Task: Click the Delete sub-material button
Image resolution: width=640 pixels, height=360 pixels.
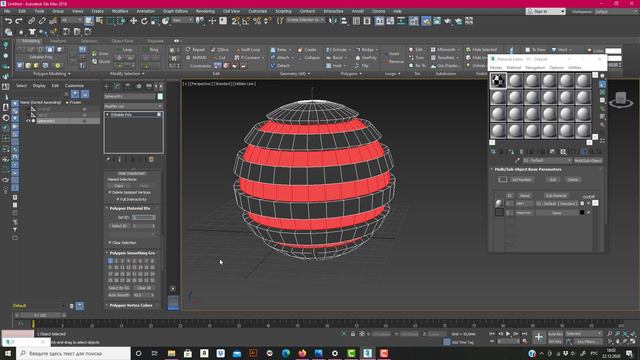Action: pos(573,180)
